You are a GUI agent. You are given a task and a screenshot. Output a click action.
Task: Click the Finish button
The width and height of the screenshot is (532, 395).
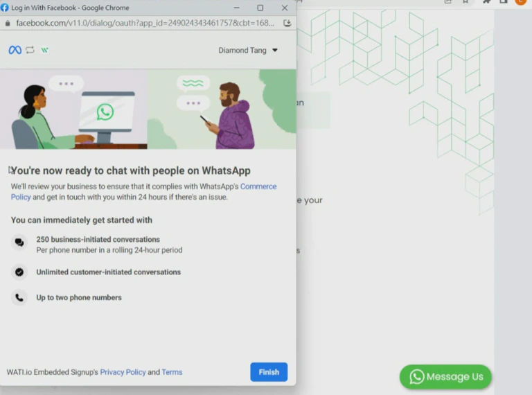pos(269,372)
